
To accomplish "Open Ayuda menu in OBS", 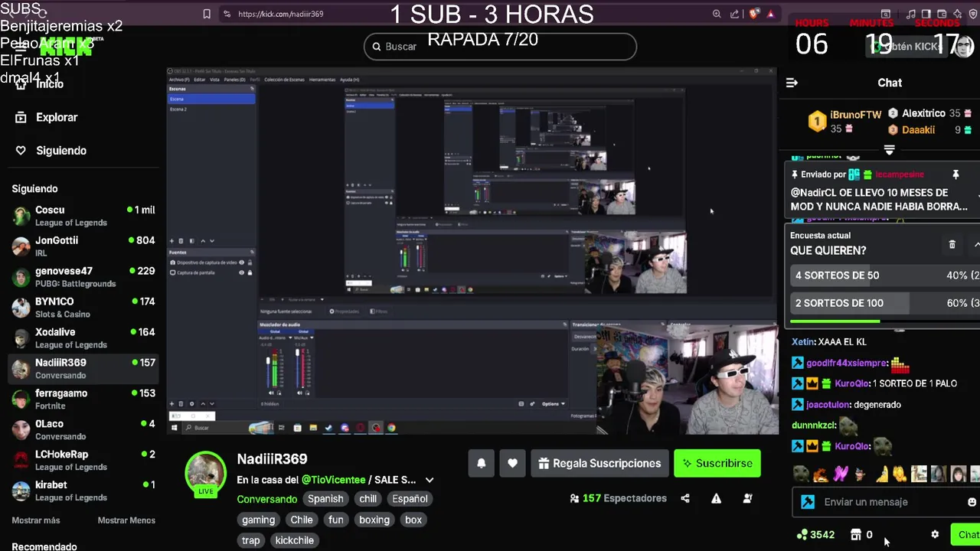I will (349, 80).
